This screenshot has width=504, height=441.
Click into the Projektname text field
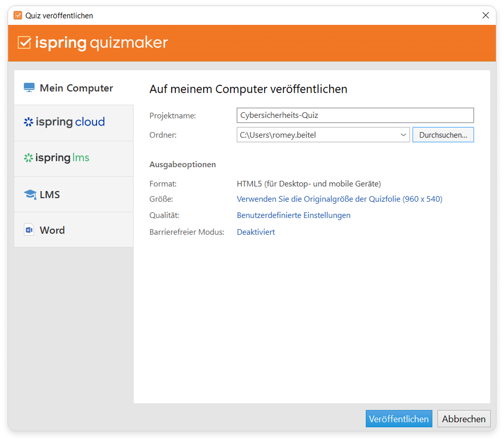[x=355, y=115]
